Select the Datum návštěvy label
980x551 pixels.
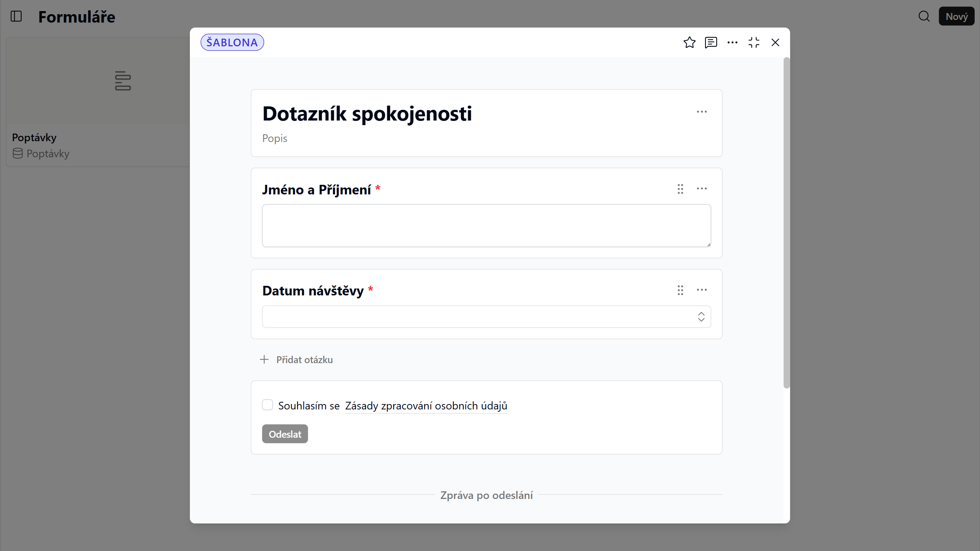[313, 291]
